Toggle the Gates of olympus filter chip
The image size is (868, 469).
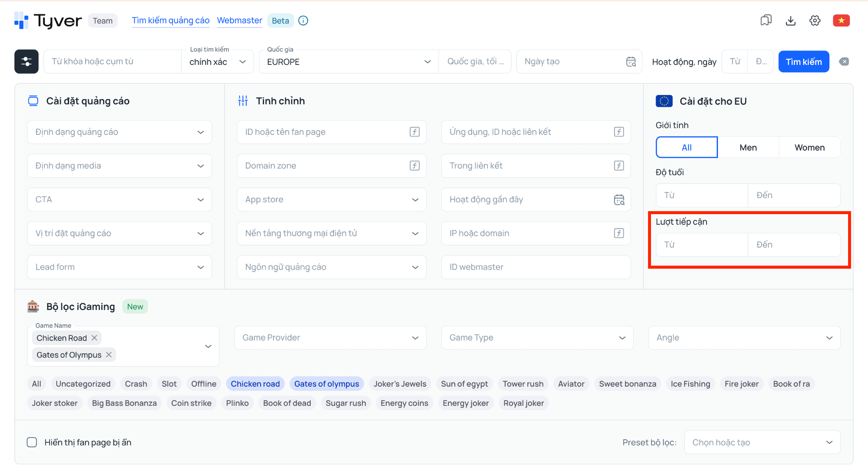[326, 384]
